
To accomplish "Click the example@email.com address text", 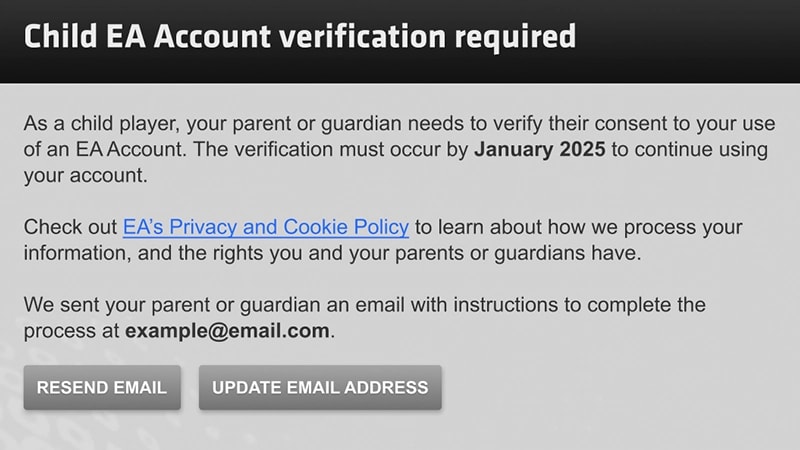I will pos(227,331).
